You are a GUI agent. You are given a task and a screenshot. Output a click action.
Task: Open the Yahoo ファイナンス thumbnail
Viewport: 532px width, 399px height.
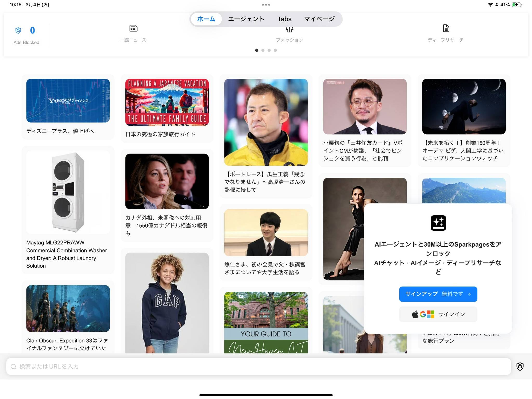pos(68,101)
